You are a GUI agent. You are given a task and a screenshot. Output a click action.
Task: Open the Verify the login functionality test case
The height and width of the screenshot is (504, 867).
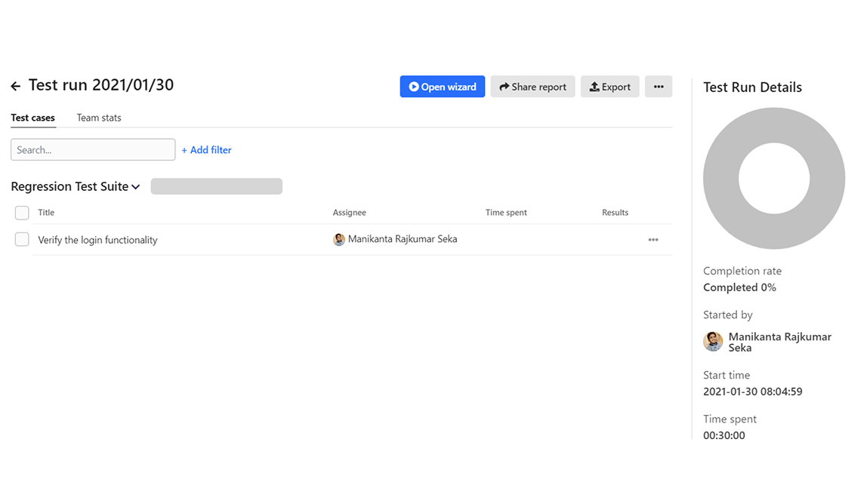click(x=97, y=240)
